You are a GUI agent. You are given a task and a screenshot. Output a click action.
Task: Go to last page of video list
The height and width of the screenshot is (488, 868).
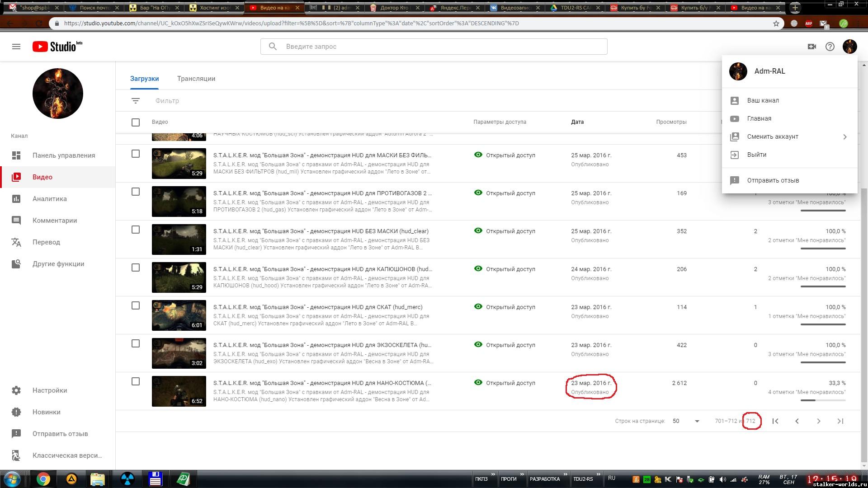coord(840,421)
